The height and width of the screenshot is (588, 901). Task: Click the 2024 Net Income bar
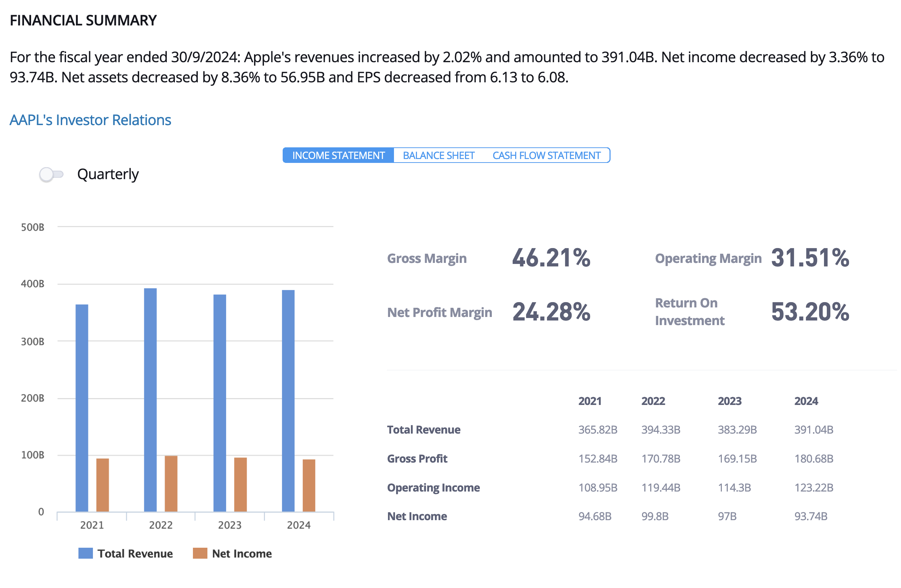click(x=309, y=486)
